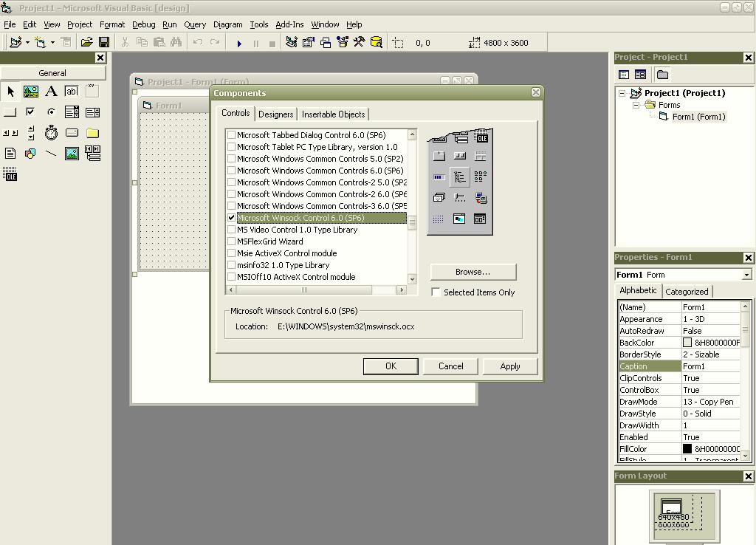Enable the Selected Items Only checkbox

[x=436, y=292]
